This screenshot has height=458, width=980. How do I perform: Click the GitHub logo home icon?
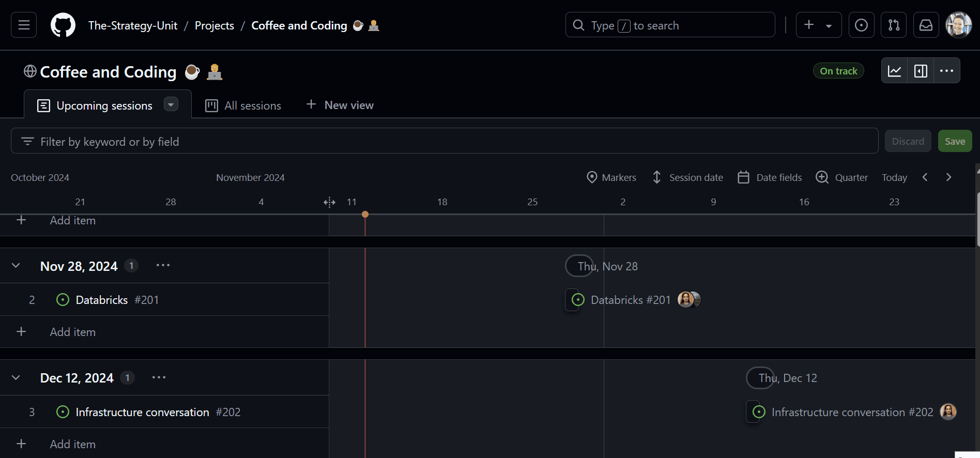coord(63,25)
